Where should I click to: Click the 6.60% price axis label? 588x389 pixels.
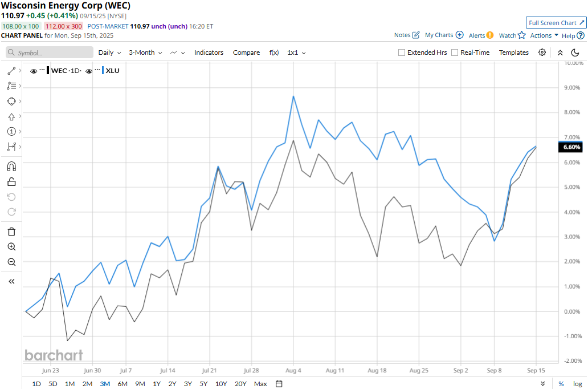click(571, 147)
